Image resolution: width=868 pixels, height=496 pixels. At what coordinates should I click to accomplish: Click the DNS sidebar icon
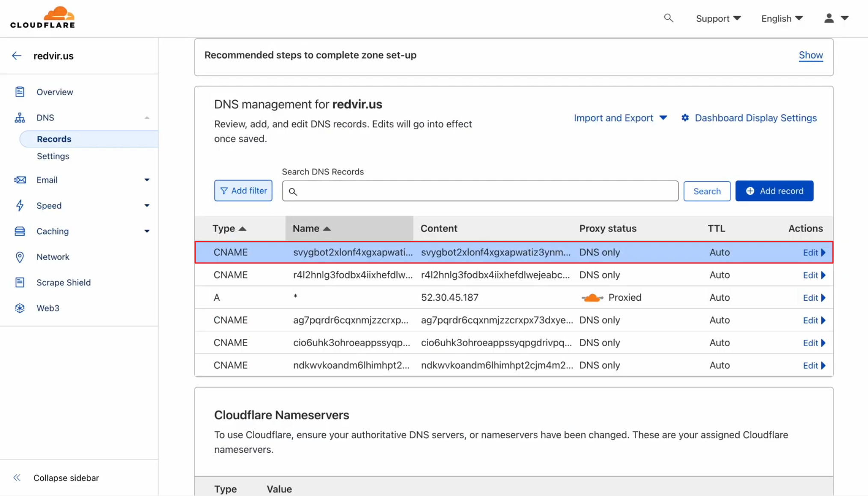click(20, 117)
